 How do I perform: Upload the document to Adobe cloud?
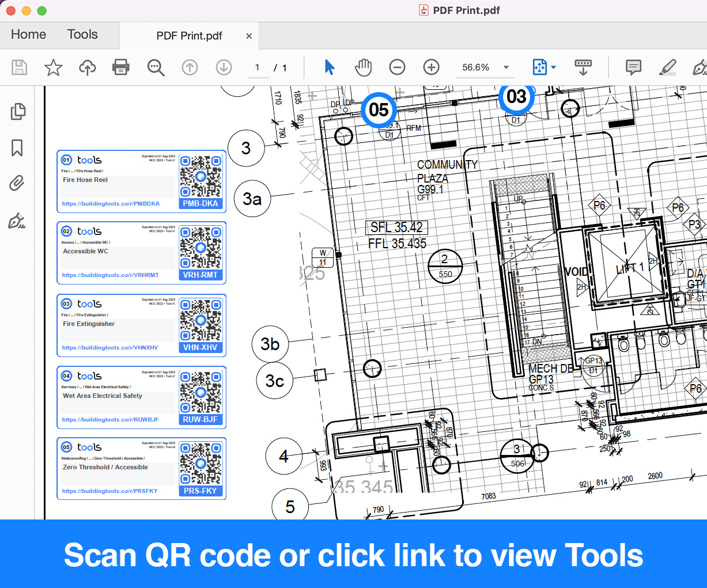[87, 67]
